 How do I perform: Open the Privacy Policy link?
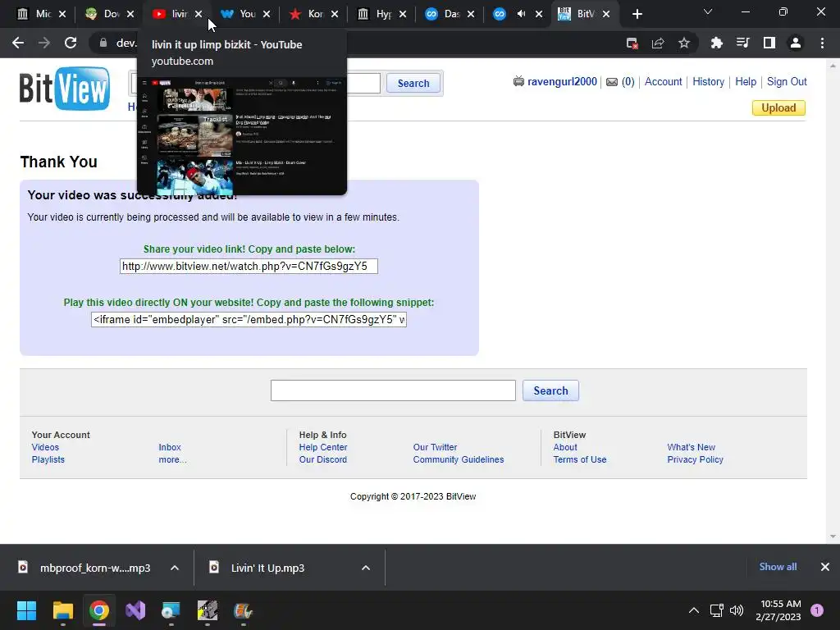point(696,459)
